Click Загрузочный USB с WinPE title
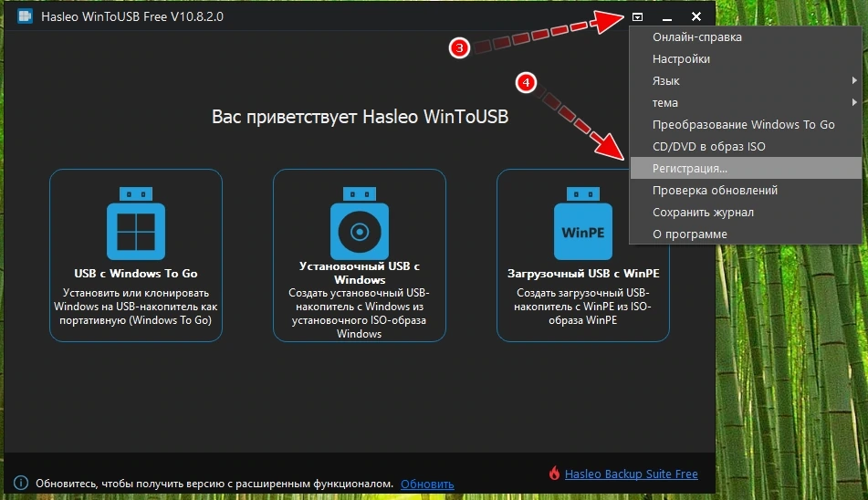 click(583, 273)
